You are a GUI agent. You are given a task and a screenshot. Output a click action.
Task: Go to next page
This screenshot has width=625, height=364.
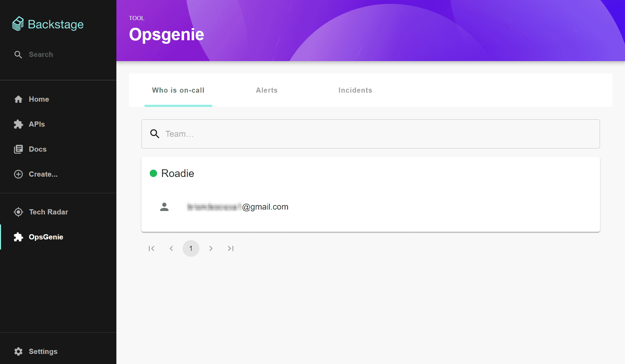pos(211,248)
